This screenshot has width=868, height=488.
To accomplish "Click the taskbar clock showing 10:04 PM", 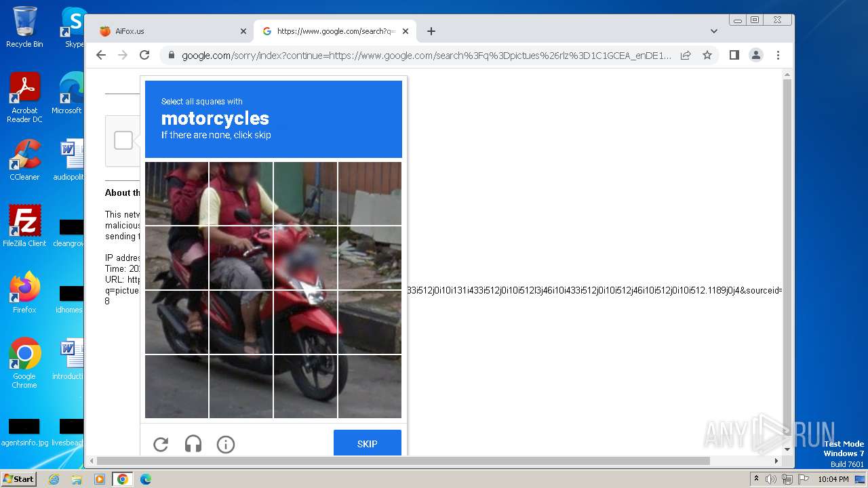I will (x=833, y=479).
